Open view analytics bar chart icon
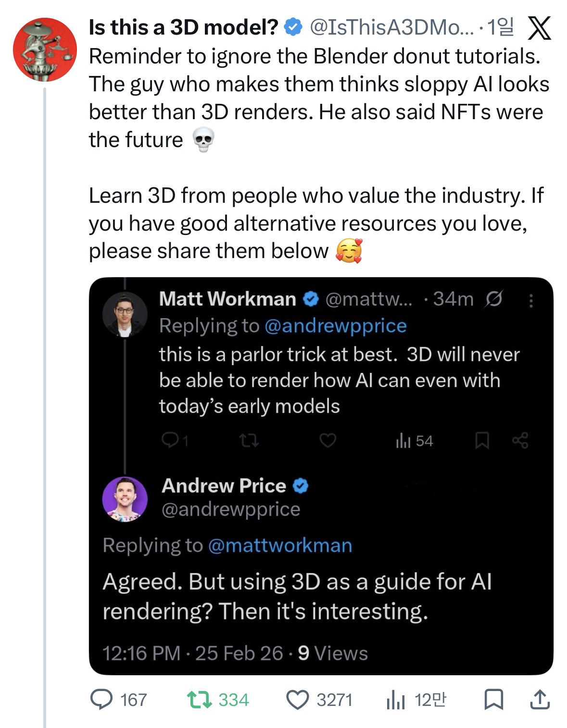The height and width of the screenshot is (728, 567). [394, 700]
